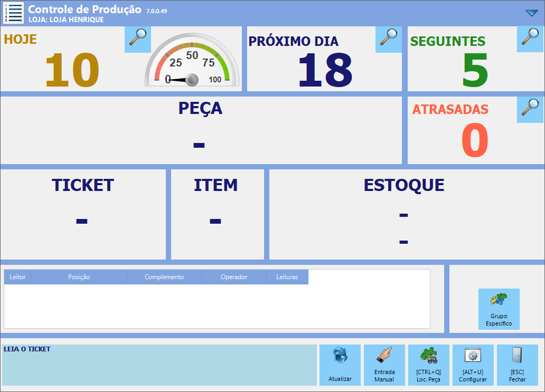The height and width of the screenshot is (392, 545).
Task: Click the Controle de Produção list icon
Action: (13, 13)
